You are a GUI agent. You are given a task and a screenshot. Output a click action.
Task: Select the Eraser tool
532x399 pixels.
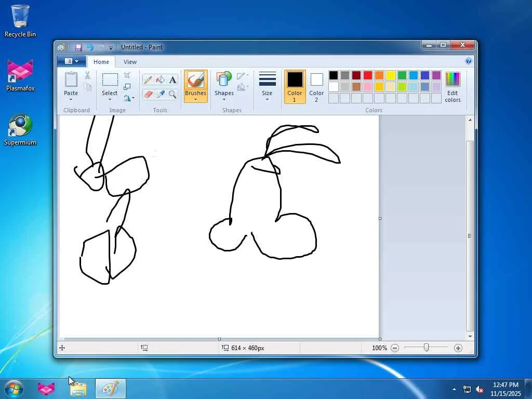point(148,94)
